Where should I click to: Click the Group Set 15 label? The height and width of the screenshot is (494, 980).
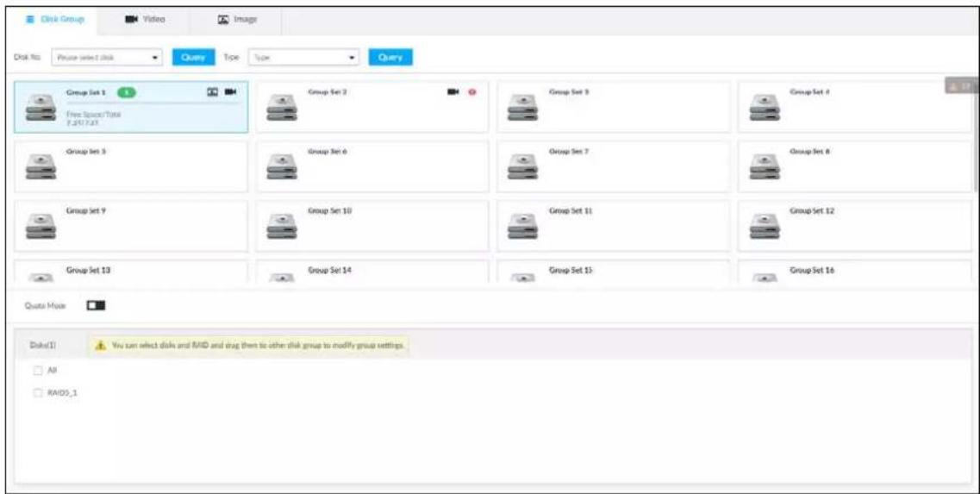(571, 270)
